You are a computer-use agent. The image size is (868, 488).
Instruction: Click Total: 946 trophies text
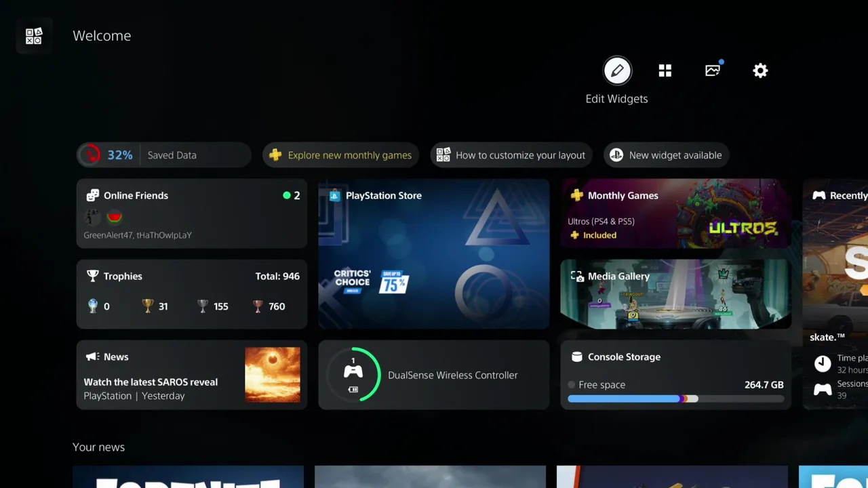click(x=277, y=276)
